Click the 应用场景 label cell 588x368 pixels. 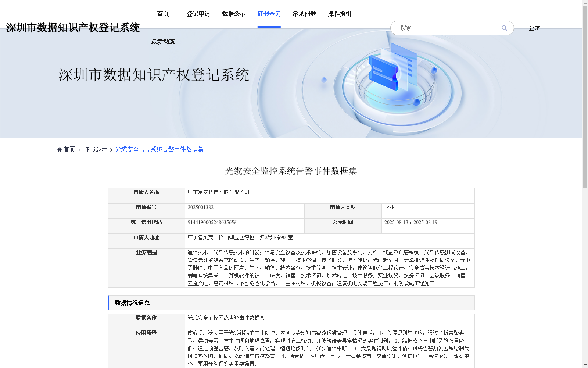coord(146,348)
